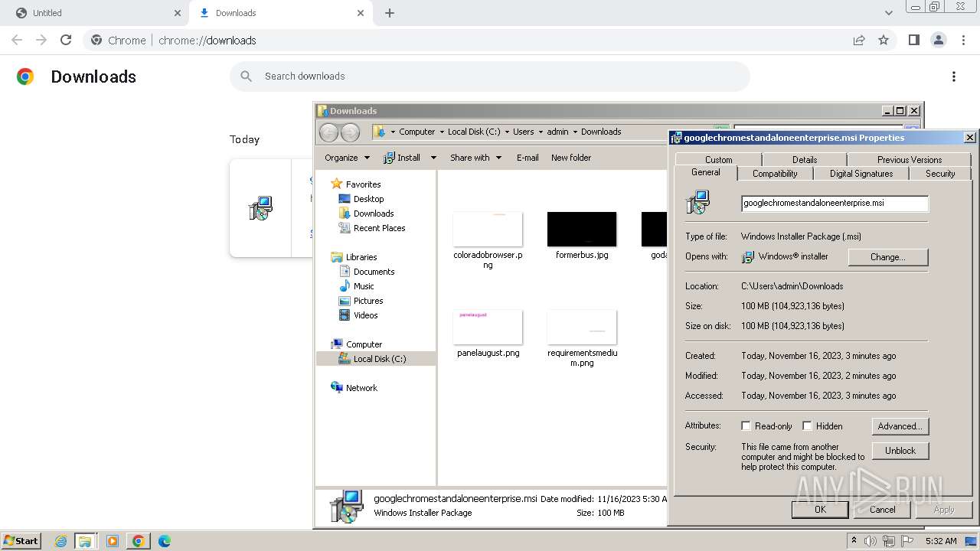Reload the Chrome page

(66, 40)
